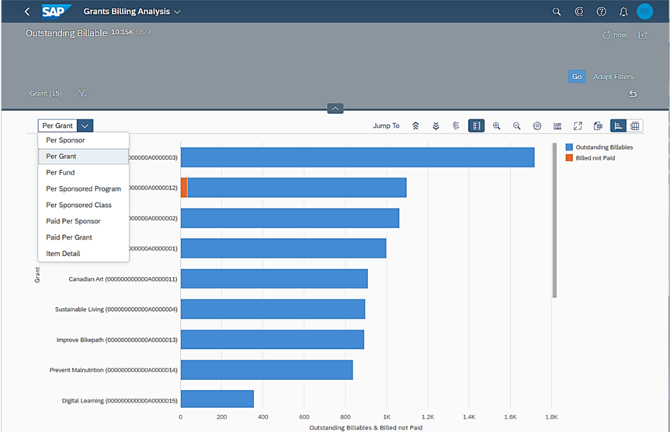Select Per Sponsor view

pyautogui.click(x=84, y=140)
